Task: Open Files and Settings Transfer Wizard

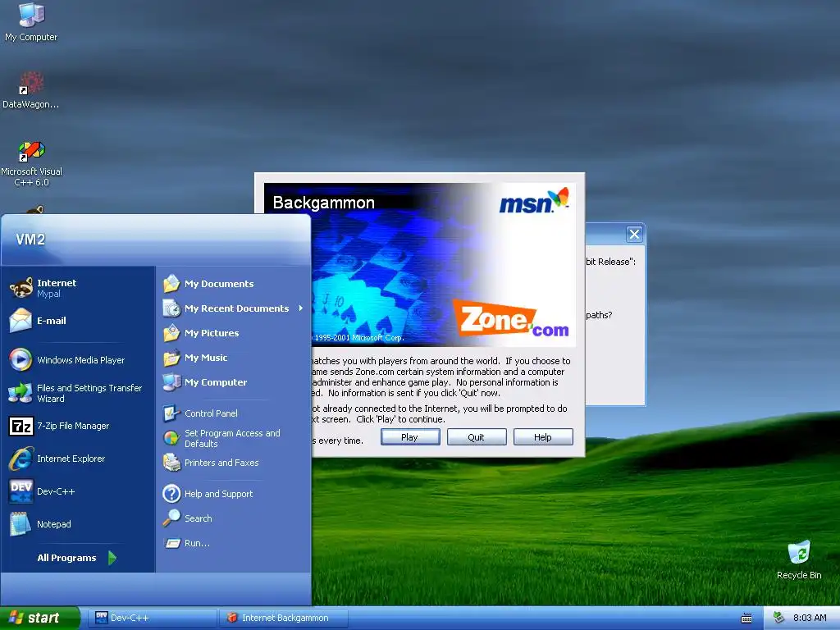Action: (78, 393)
